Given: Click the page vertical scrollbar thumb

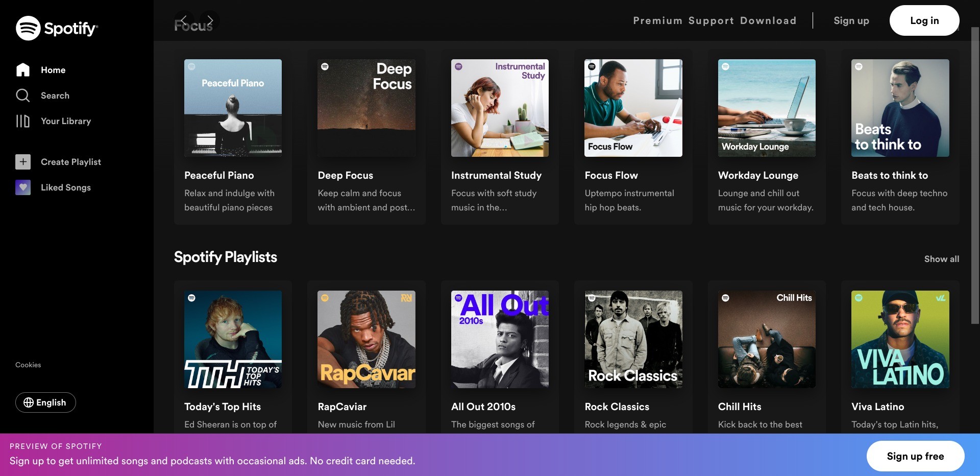Looking at the screenshot, I should (x=975, y=175).
